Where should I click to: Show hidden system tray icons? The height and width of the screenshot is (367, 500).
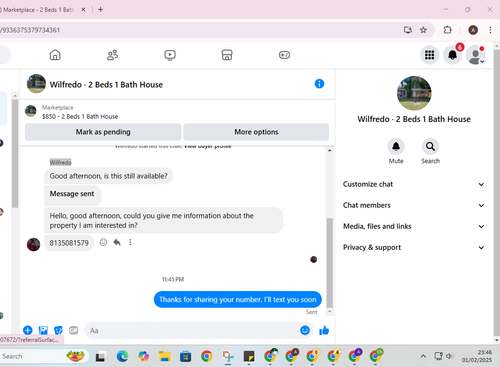pos(423,356)
